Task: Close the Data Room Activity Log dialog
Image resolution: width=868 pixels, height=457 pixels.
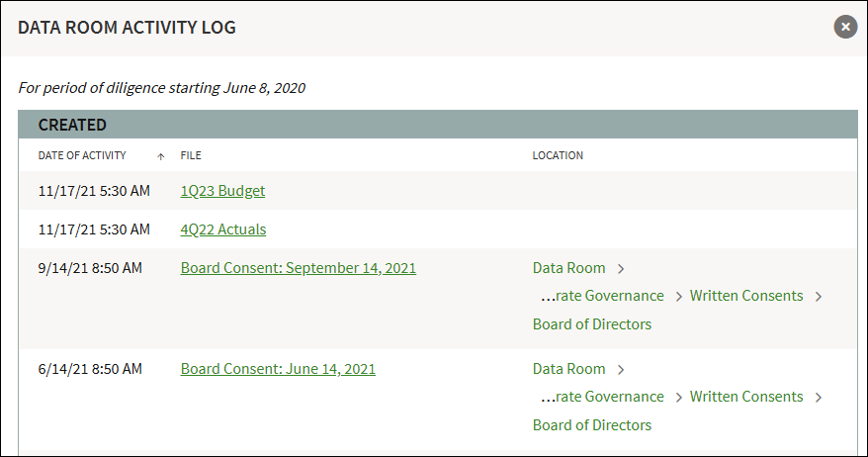Action: 845,27
